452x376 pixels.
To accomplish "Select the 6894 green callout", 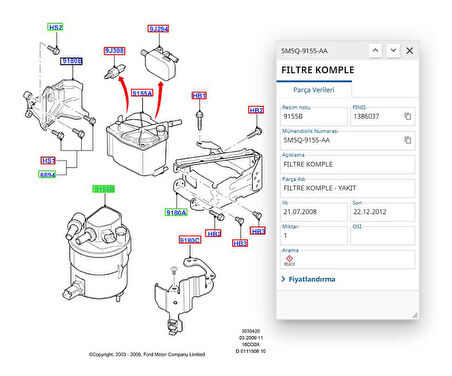I will pyautogui.click(x=47, y=175).
